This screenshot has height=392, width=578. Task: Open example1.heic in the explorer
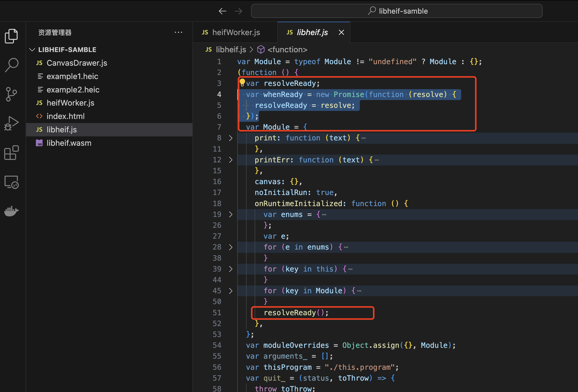(109, 76)
